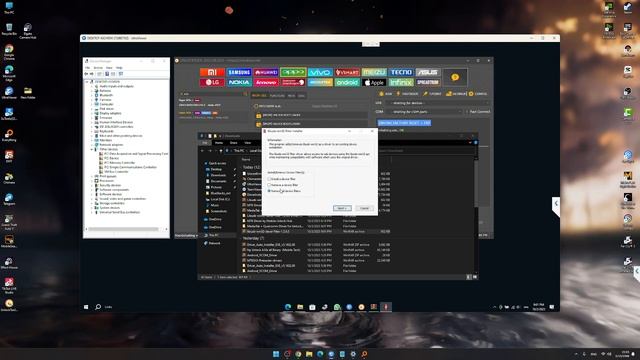Select the Android brand logo
Viewport: 640px width, 360px height.
[347, 82]
